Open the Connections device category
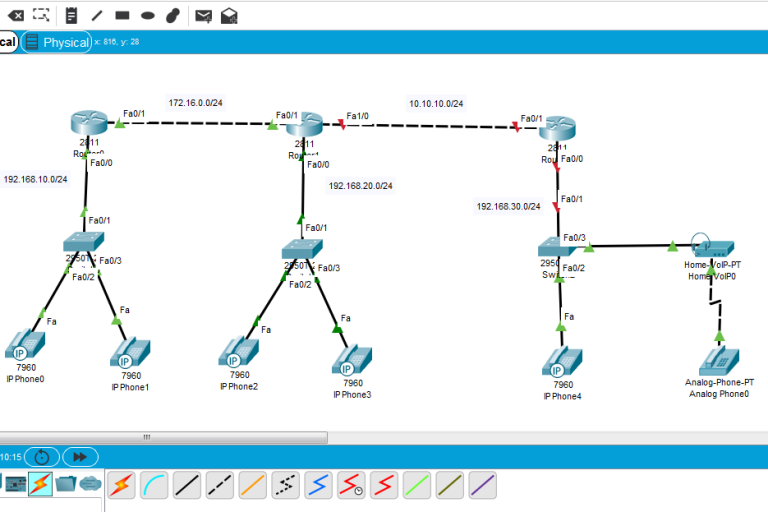 pos(40,484)
